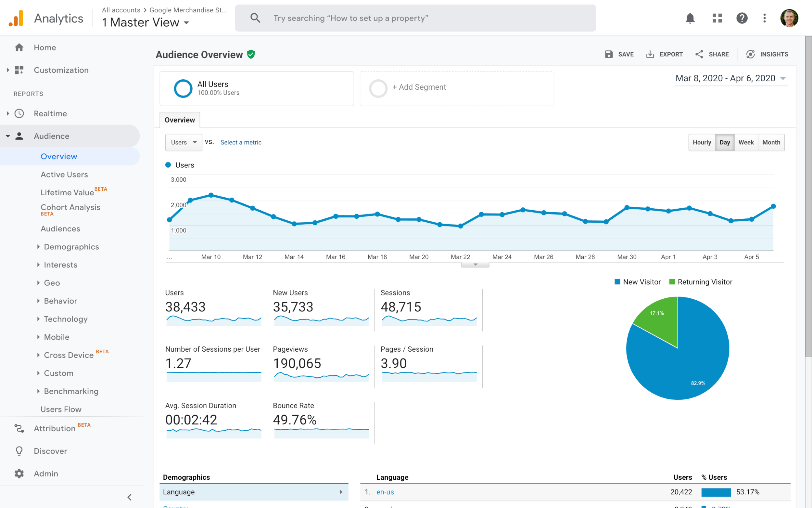Click the Select a metric link
The image size is (812, 508).
[x=241, y=142]
